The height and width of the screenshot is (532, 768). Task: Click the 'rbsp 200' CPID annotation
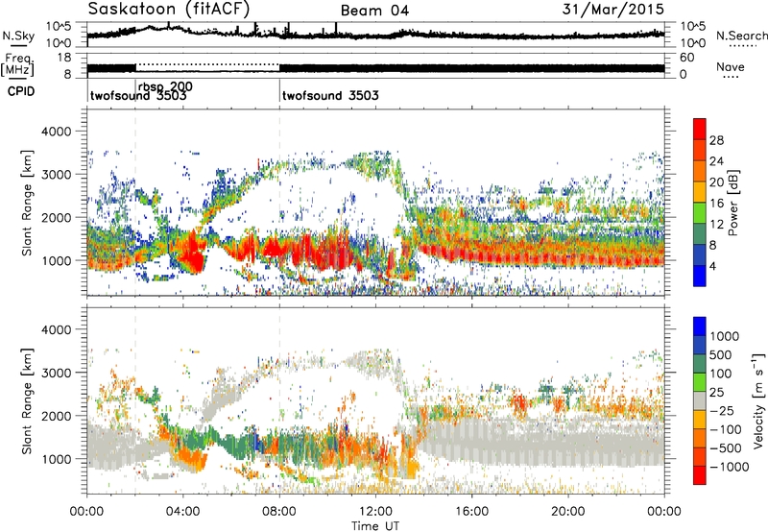click(165, 86)
